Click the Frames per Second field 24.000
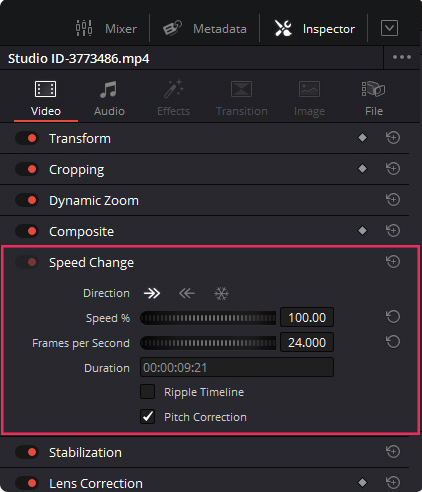This screenshot has height=492, width=422. [307, 342]
